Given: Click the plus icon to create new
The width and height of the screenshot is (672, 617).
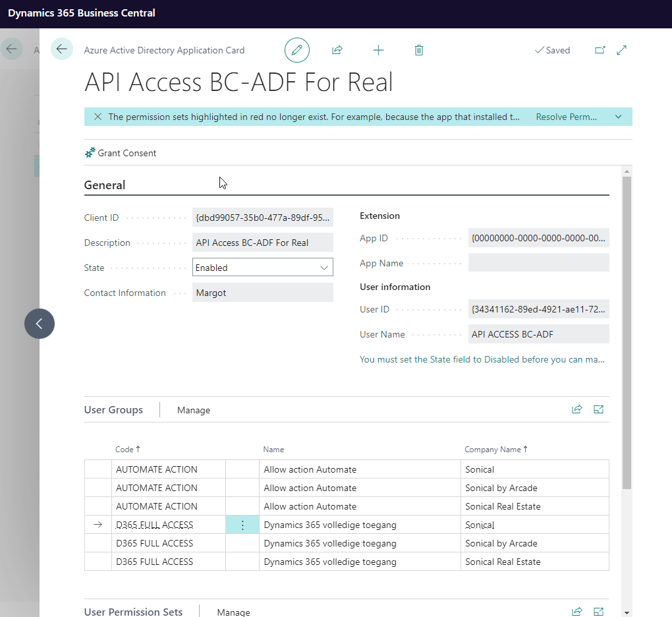Looking at the screenshot, I should coord(378,50).
